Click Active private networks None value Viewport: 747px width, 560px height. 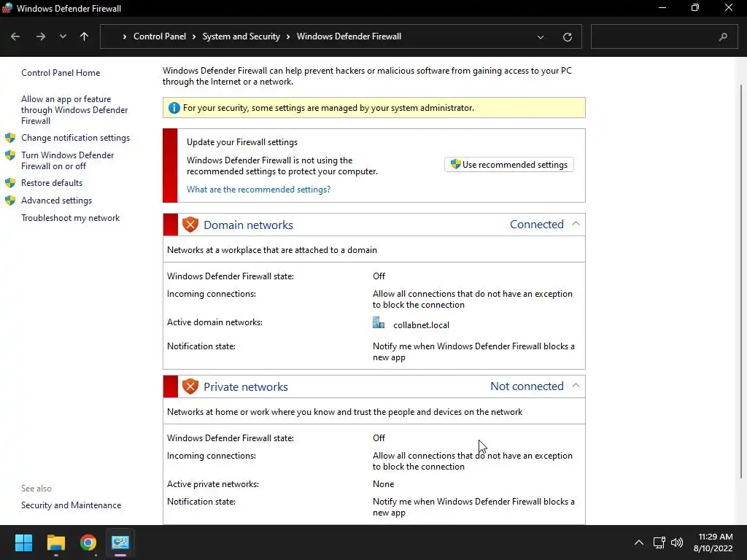tap(384, 484)
